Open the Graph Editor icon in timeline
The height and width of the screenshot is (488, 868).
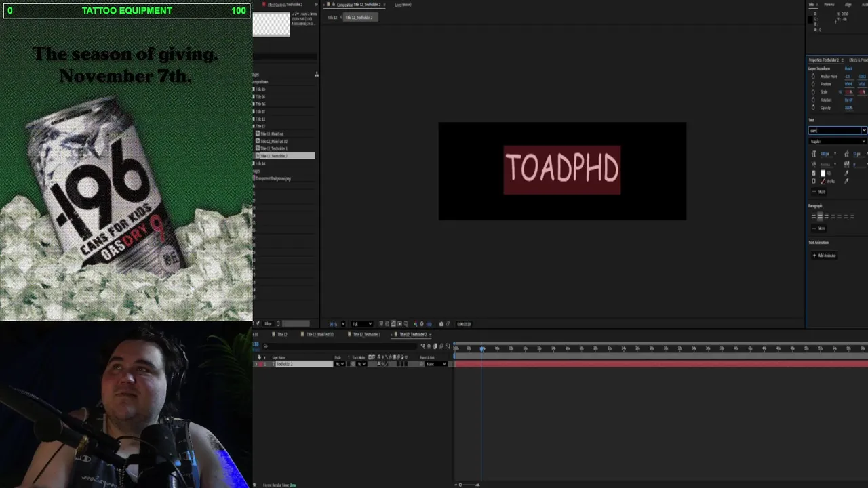[x=448, y=346]
